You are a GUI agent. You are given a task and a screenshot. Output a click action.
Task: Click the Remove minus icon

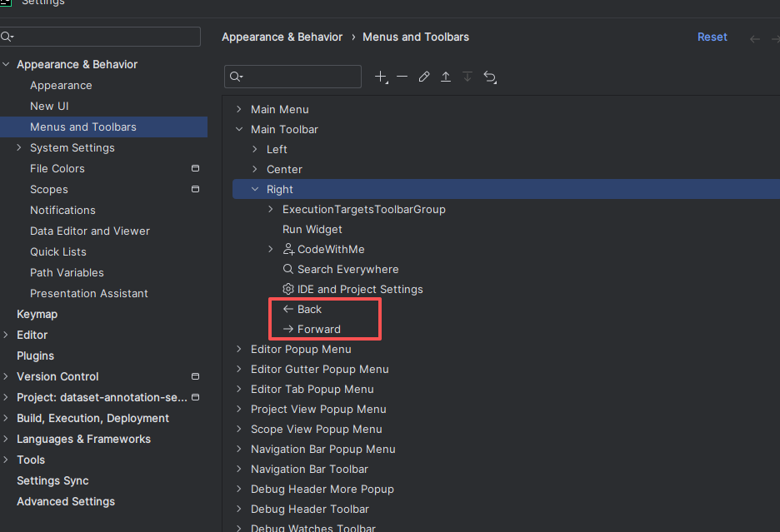pyautogui.click(x=402, y=77)
